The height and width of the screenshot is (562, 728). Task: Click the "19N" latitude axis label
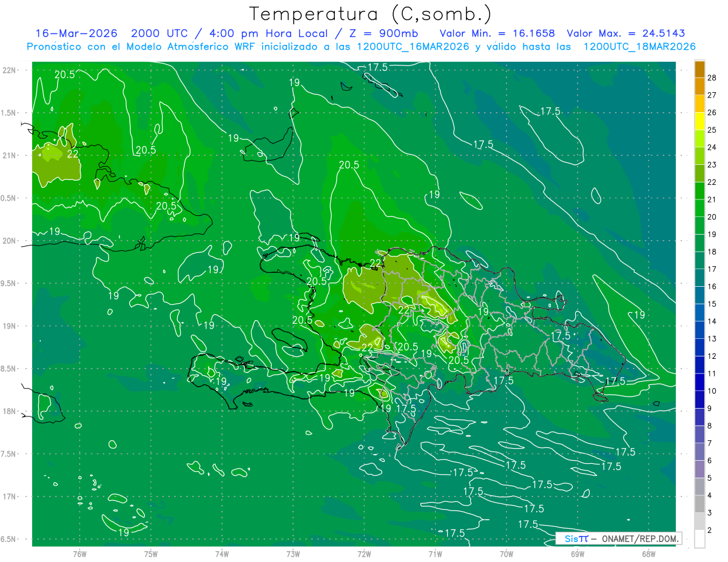[x=10, y=326]
